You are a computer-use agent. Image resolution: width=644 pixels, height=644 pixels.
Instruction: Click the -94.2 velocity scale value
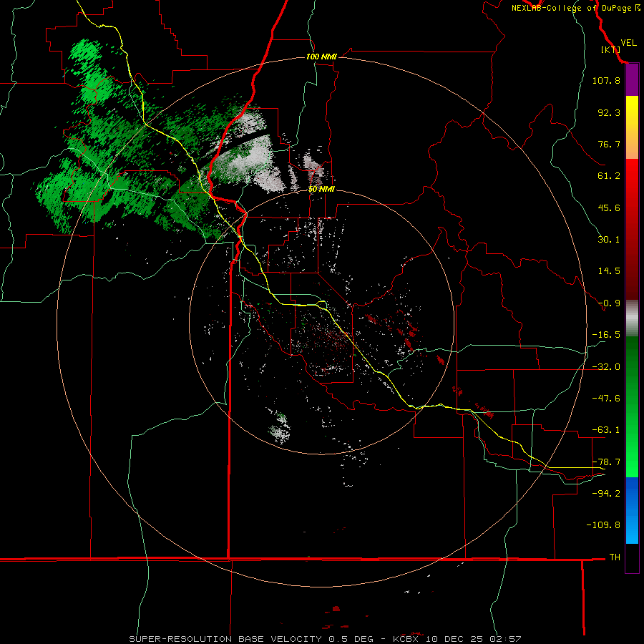tap(606, 493)
